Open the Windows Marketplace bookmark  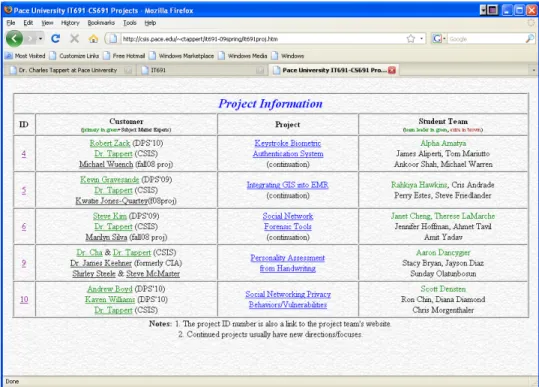(182, 56)
